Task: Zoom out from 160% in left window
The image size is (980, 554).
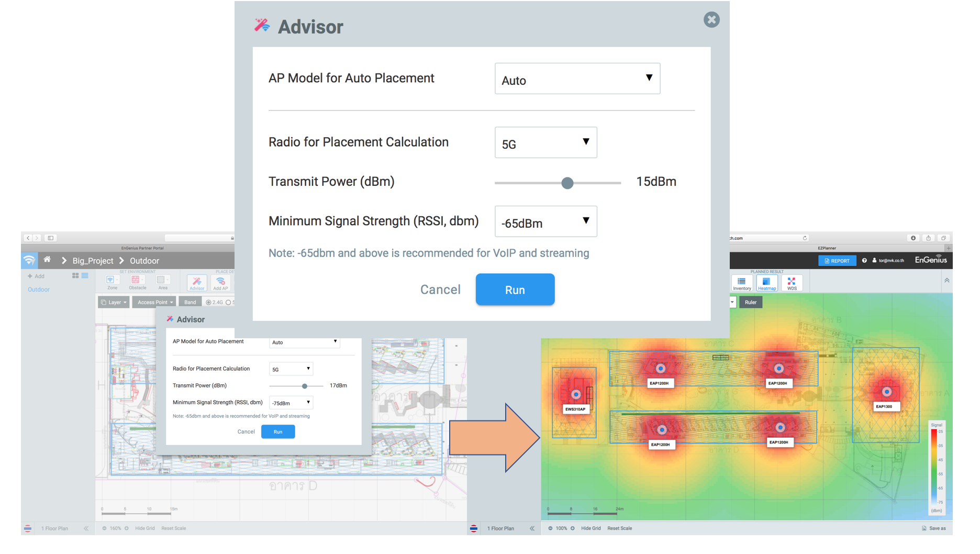Action: (104, 528)
